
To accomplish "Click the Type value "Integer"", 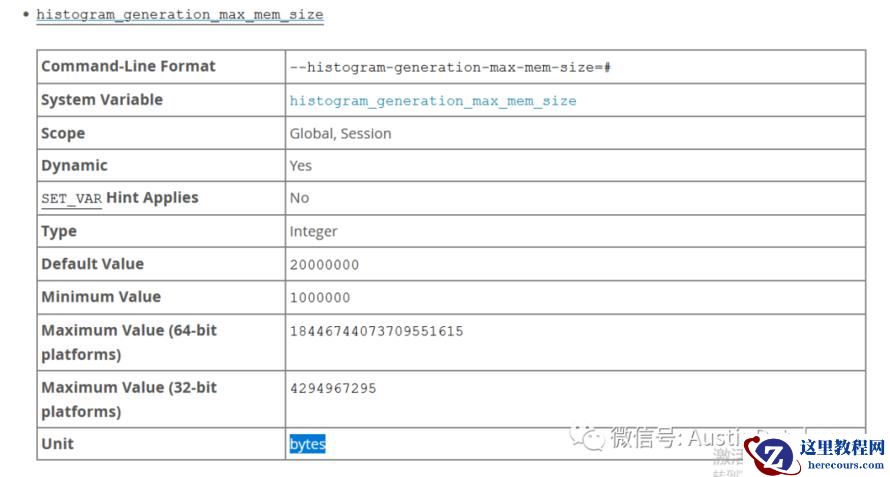I will coord(313,232).
